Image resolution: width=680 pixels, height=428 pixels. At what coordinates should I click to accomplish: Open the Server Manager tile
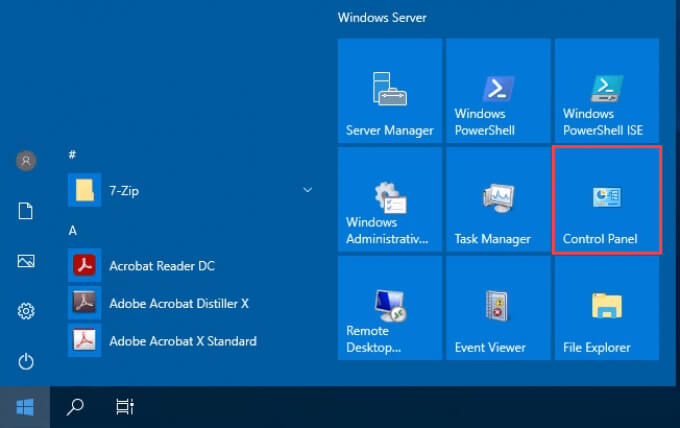point(390,90)
